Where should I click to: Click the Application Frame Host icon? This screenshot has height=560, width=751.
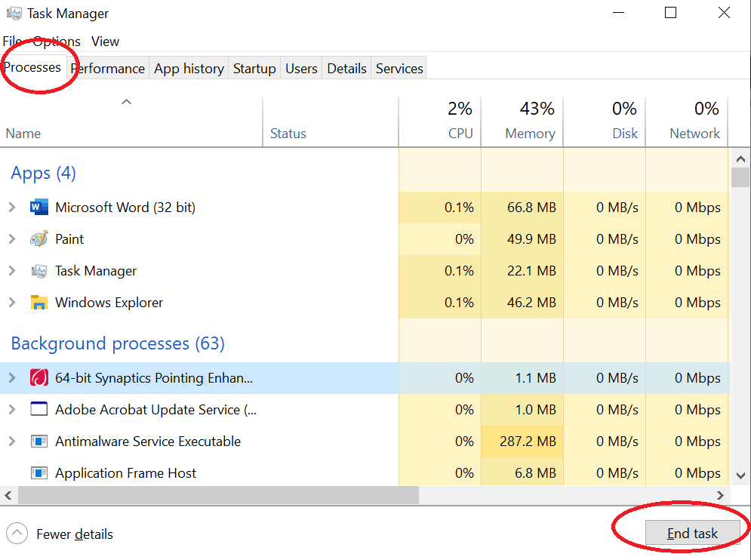38,473
